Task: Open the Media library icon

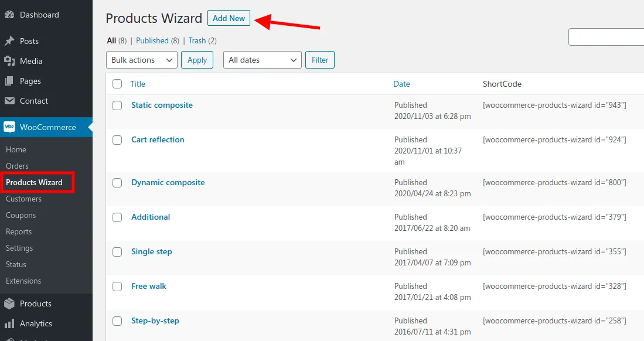Action: [9, 61]
